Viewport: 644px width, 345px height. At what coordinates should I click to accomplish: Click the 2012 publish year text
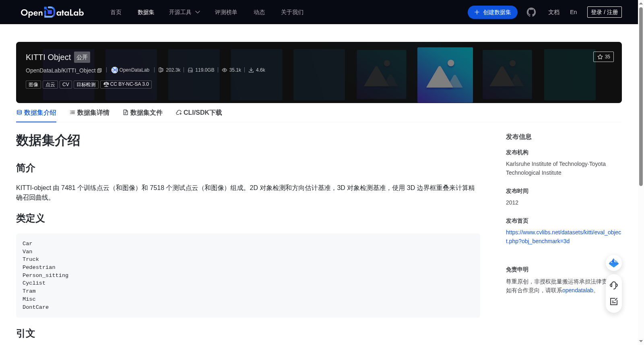(x=512, y=202)
